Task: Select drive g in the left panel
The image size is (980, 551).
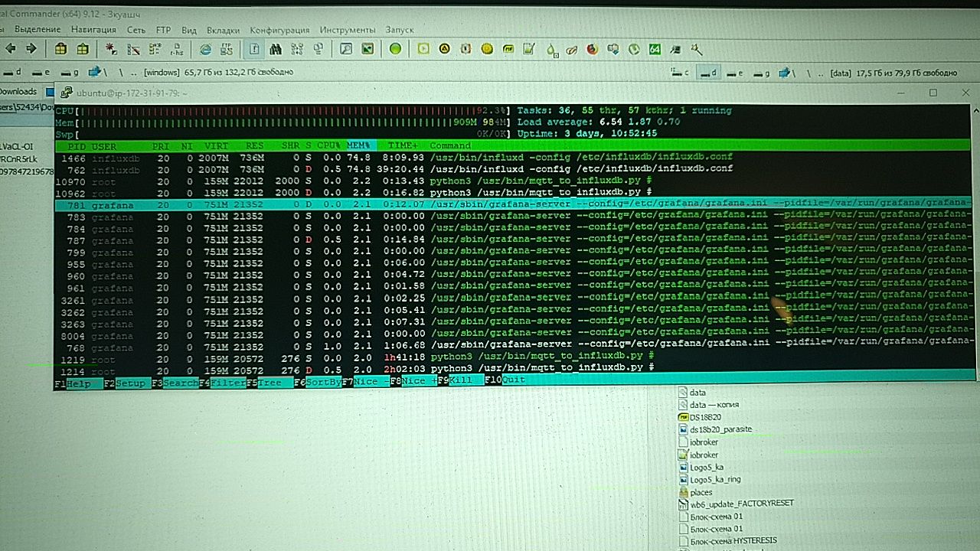Action: coord(69,72)
